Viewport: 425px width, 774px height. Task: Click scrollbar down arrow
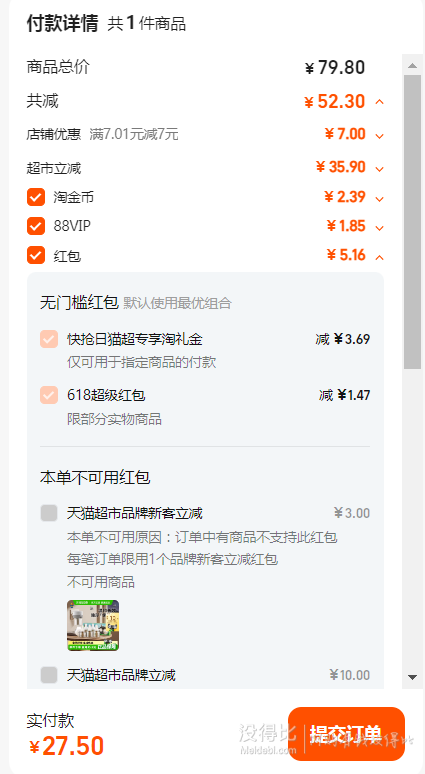412,677
